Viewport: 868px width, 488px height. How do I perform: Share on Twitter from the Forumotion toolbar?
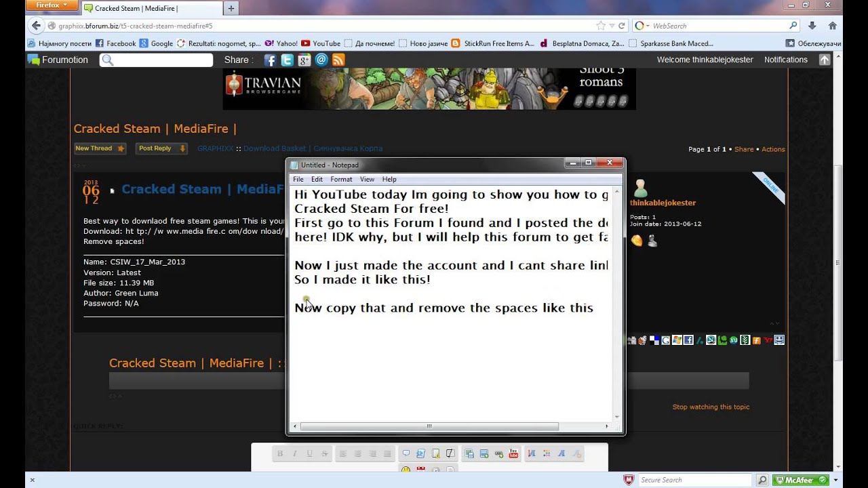287,60
